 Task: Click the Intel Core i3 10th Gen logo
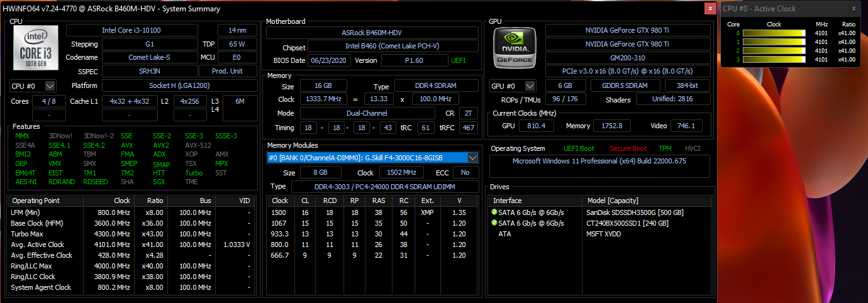pyautogui.click(x=35, y=48)
